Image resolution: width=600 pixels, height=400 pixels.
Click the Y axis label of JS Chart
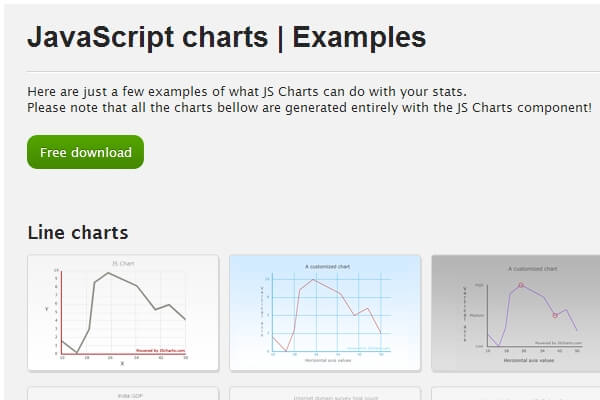47,308
